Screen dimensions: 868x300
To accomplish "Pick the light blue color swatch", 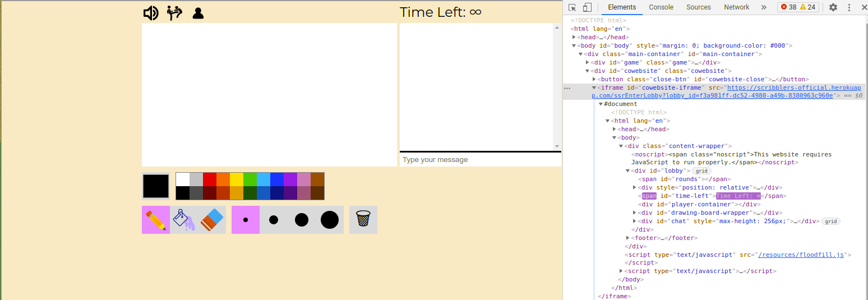I will point(264,179).
